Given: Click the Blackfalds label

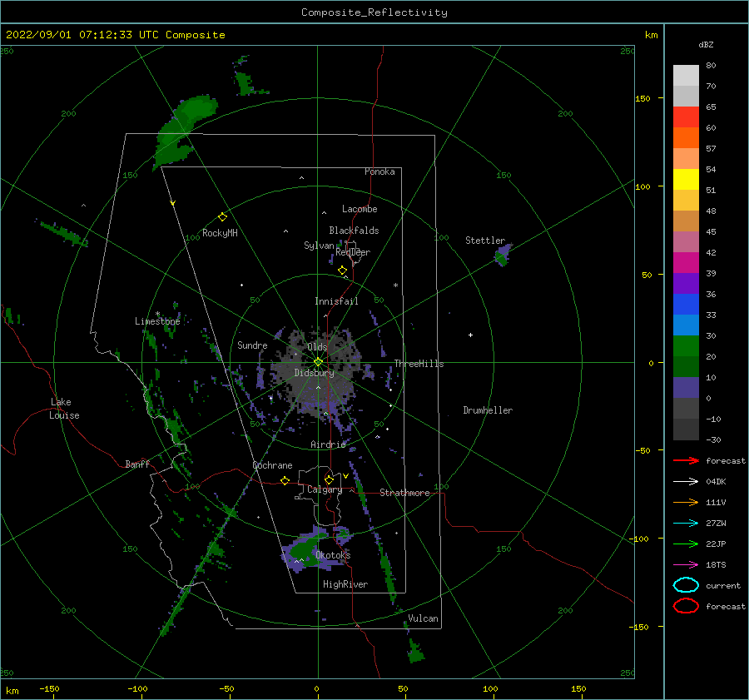Looking at the screenshot, I should 354,231.
